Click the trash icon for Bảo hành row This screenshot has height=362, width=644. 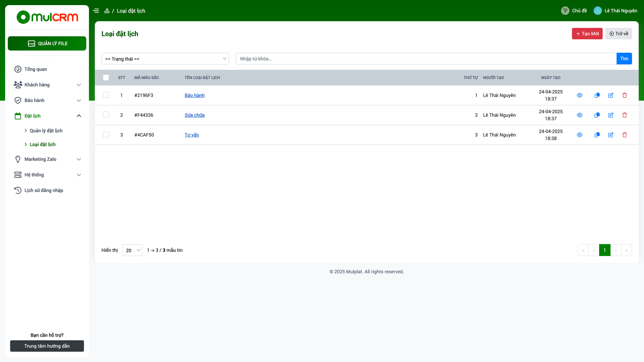[x=625, y=95]
